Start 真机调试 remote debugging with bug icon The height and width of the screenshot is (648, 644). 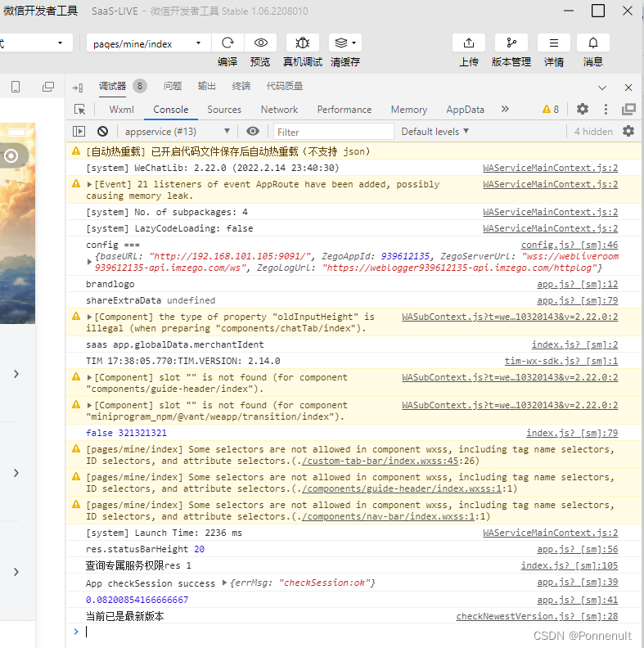click(x=303, y=43)
